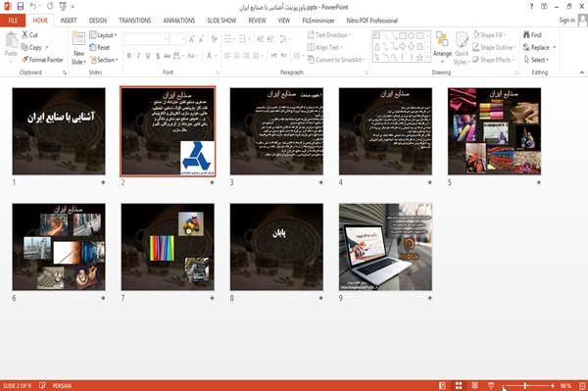588x391 pixels.
Task: Open Shape Outline dropdown
Action: pos(494,47)
